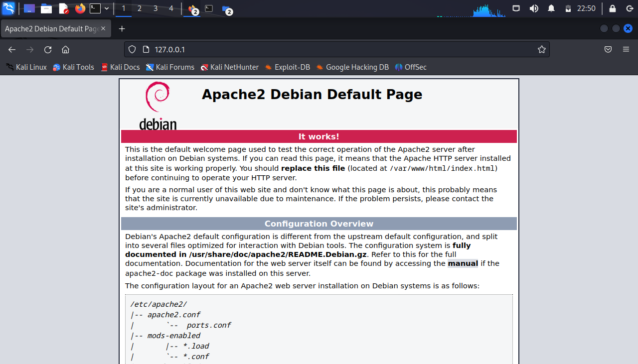638x364 pixels.
Task: Open the Firefox hamburger application menu
Action: point(626,49)
